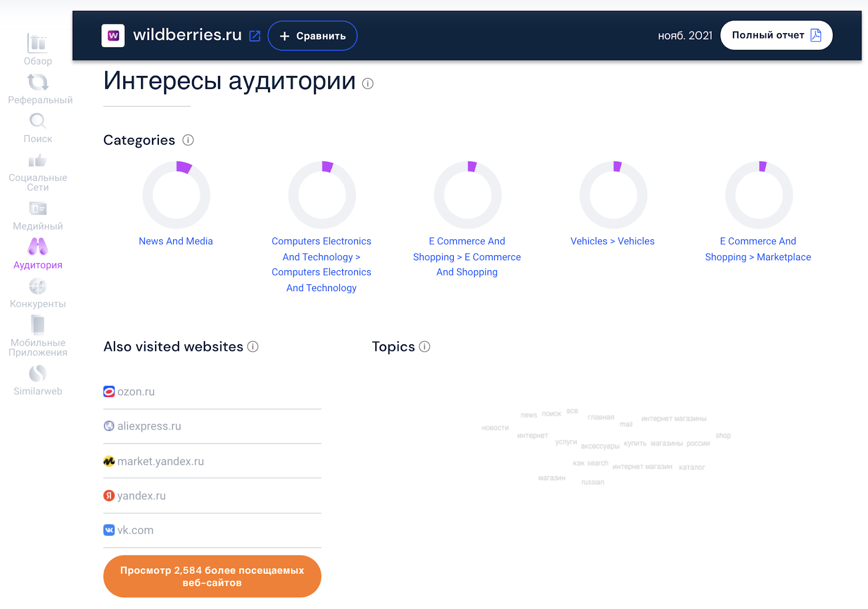Open Поиск magnifier icon in sidebar
The width and height of the screenshot is (868, 609).
click(x=37, y=120)
